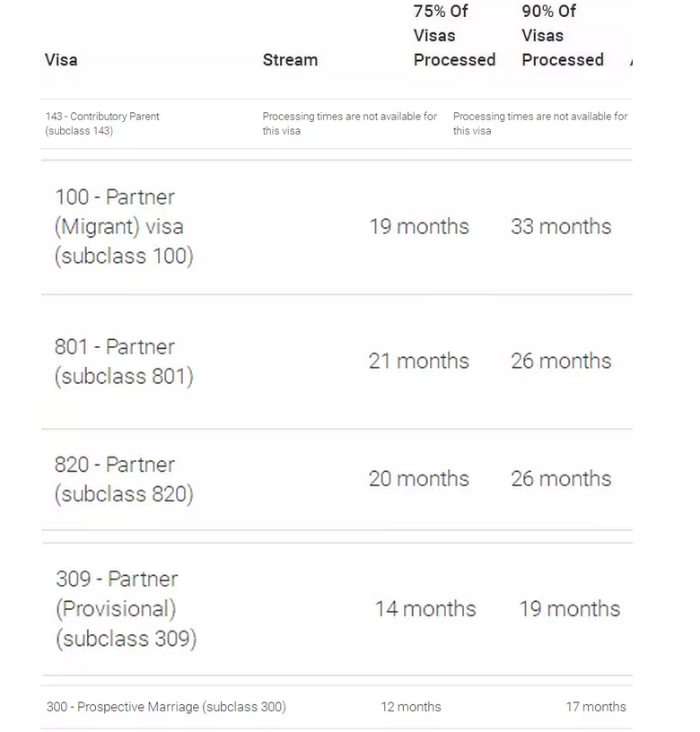Open 100 - Partner (Migrant) visa entry
Image resolution: width=700 pixels, height=732 pixels.
click(x=124, y=227)
